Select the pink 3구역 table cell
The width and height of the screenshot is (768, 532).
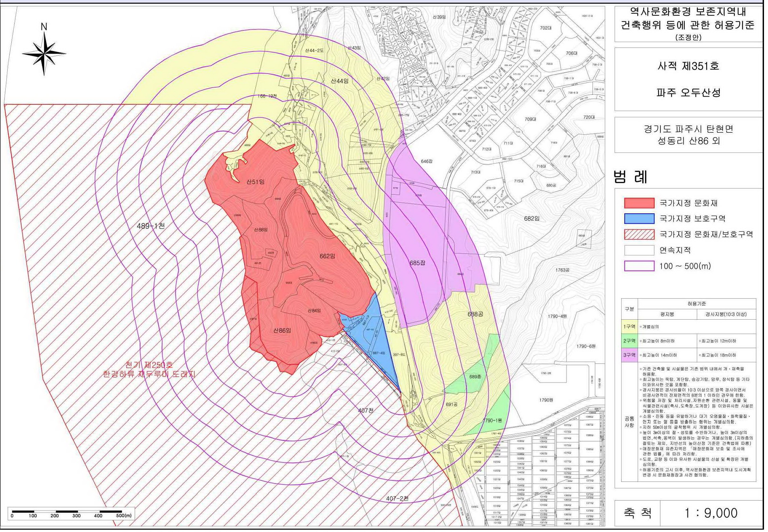[x=629, y=355]
